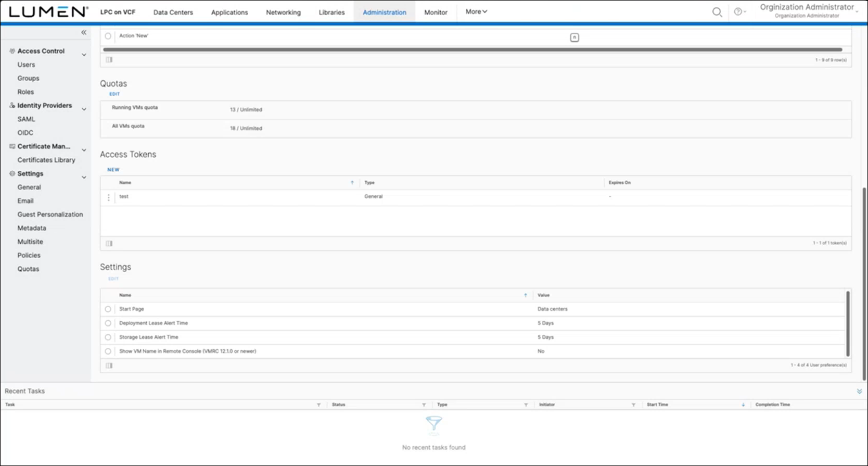Sort by Start Time arrow
The height and width of the screenshot is (466, 868).
pyautogui.click(x=743, y=405)
